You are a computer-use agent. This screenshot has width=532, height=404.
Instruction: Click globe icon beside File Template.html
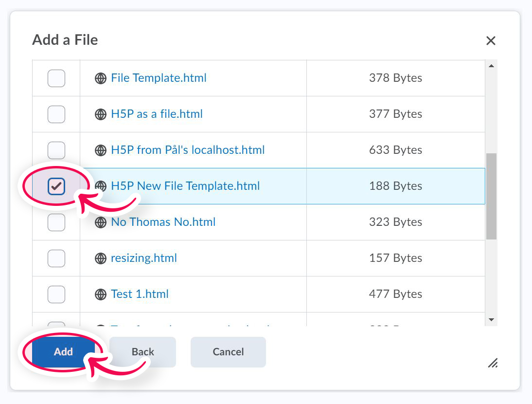(101, 78)
